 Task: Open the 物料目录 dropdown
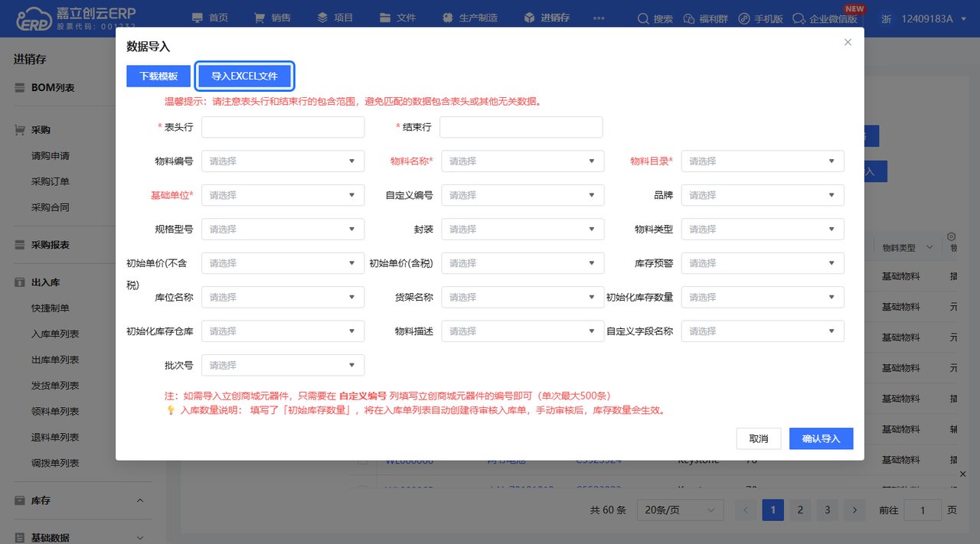click(763, 161)
